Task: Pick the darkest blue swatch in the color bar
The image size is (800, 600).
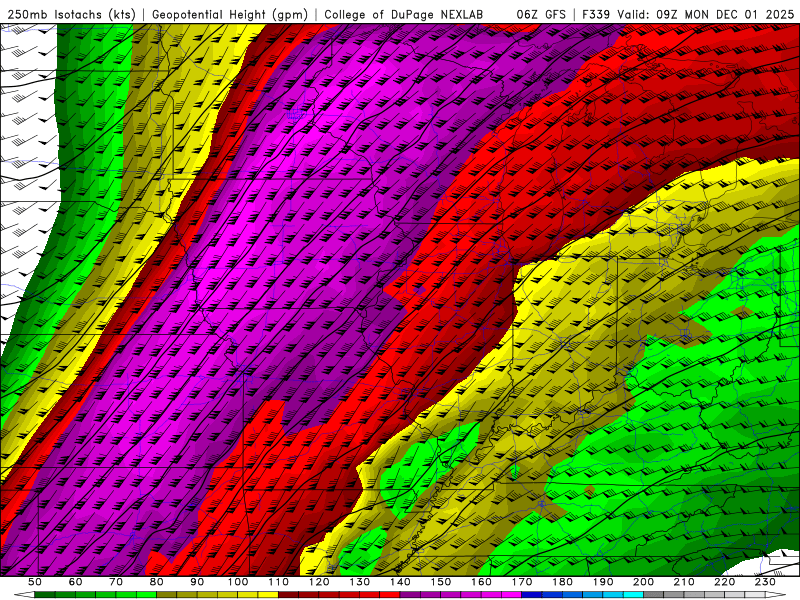Action: coord(532,594)
